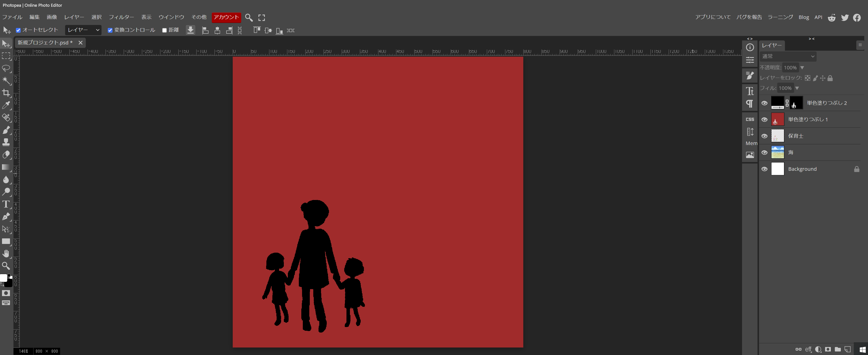This screenshot has width=868, height=355.
Task: Click the white foreground color swatch
Action: click(3, 278)
